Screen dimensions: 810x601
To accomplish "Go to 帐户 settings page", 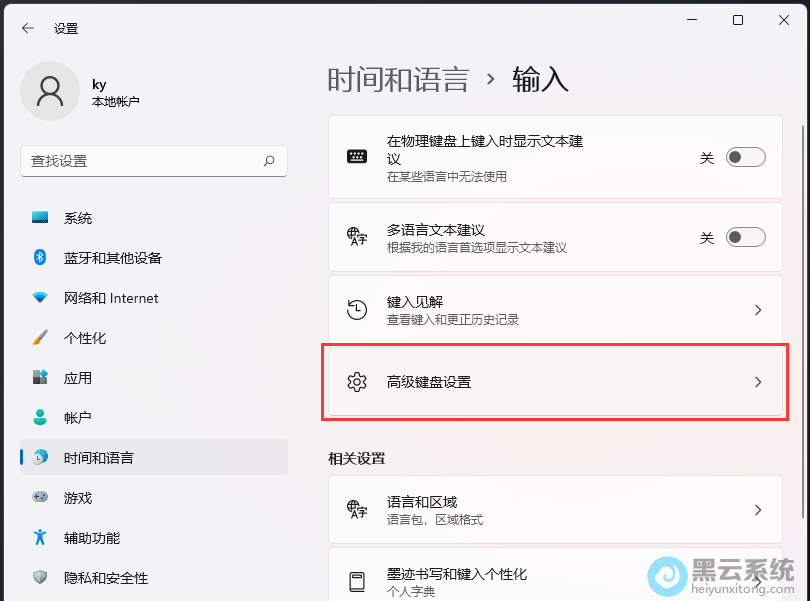I will 78,418.
